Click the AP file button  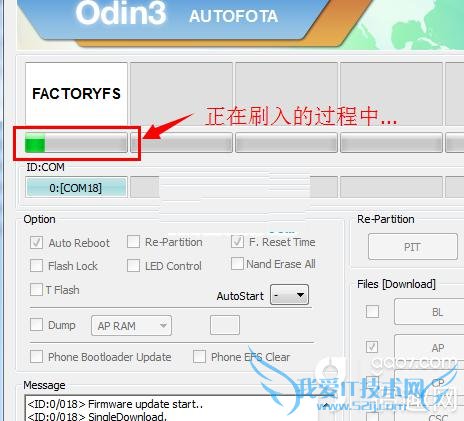click(x=430, y=348)
